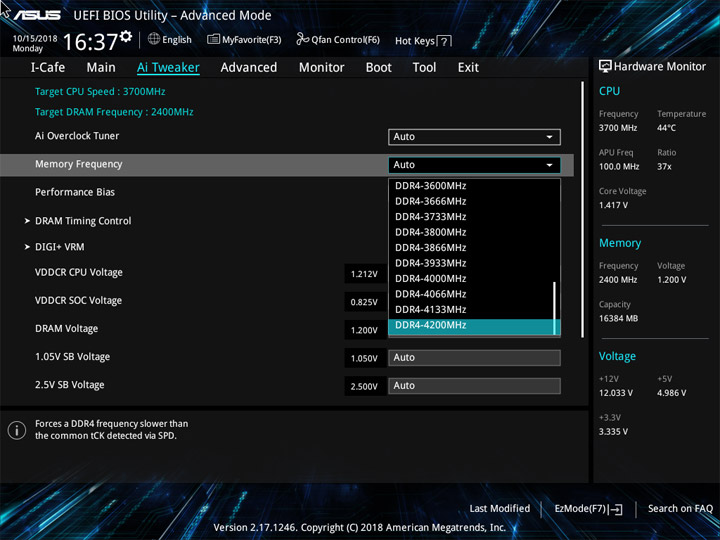This screenshot has height=540, width=720.
Task: Click the Ai Overclock Tuner dropdown arrow
Action: (x=549, y=137)
